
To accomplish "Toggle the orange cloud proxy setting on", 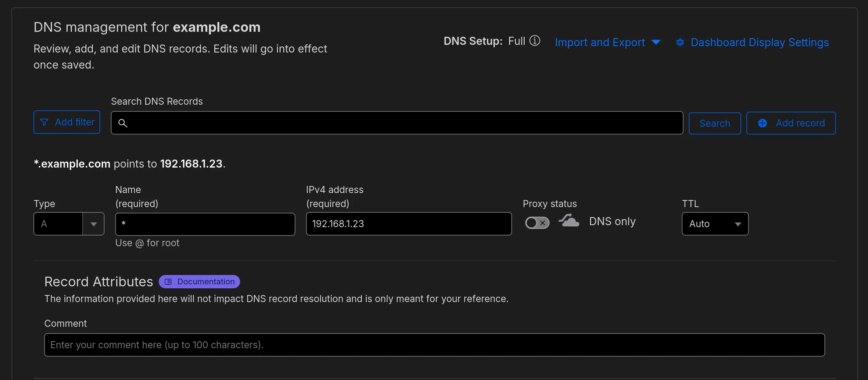I will point(537,222).
